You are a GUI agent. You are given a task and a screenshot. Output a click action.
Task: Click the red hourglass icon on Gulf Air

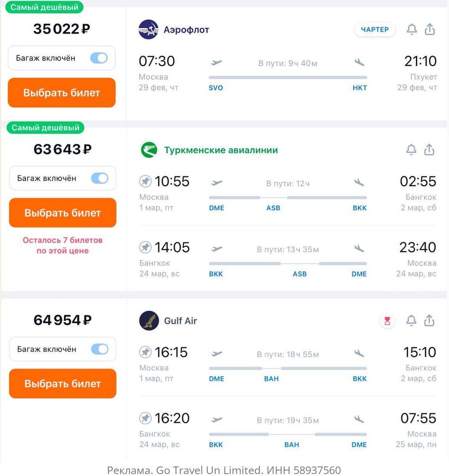pyautogui.click(x=387, y=321)
